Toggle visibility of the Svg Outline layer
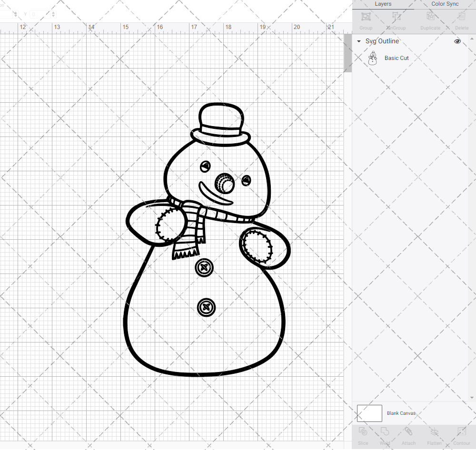Screen dimensions: 476x450 (457, 41)
